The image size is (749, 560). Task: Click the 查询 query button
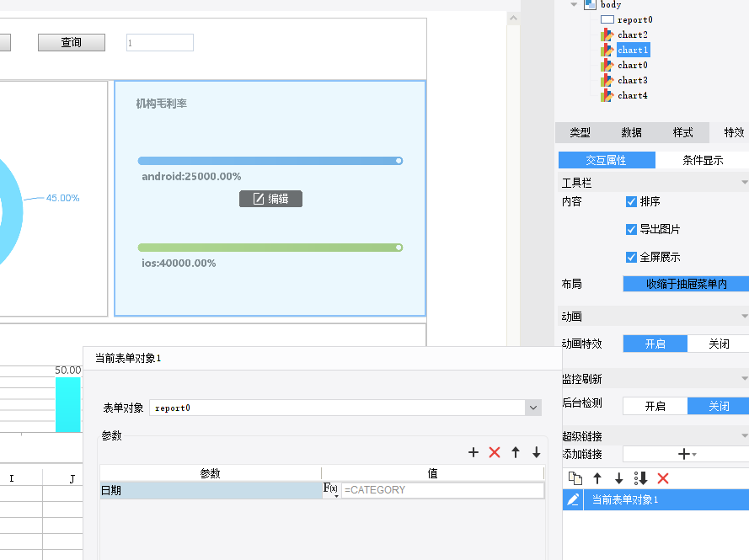pyautogui.click(x=72, y=42)
